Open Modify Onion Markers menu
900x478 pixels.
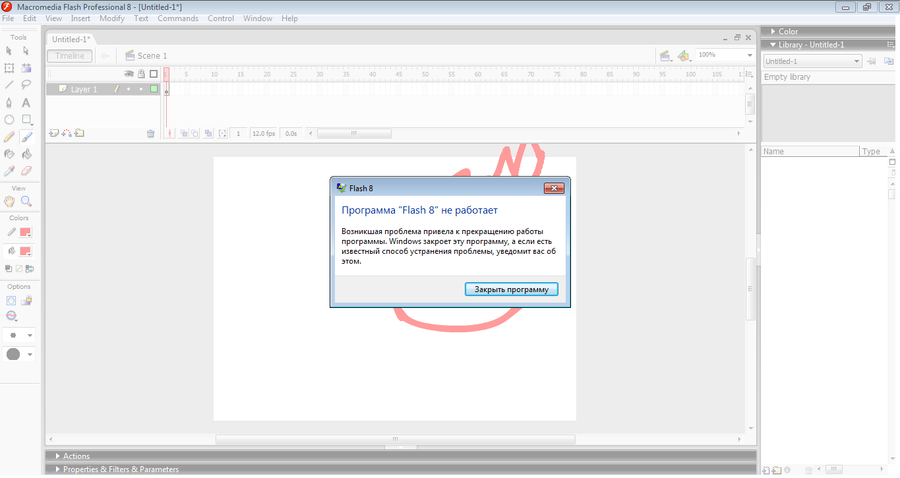coord(222,134)
